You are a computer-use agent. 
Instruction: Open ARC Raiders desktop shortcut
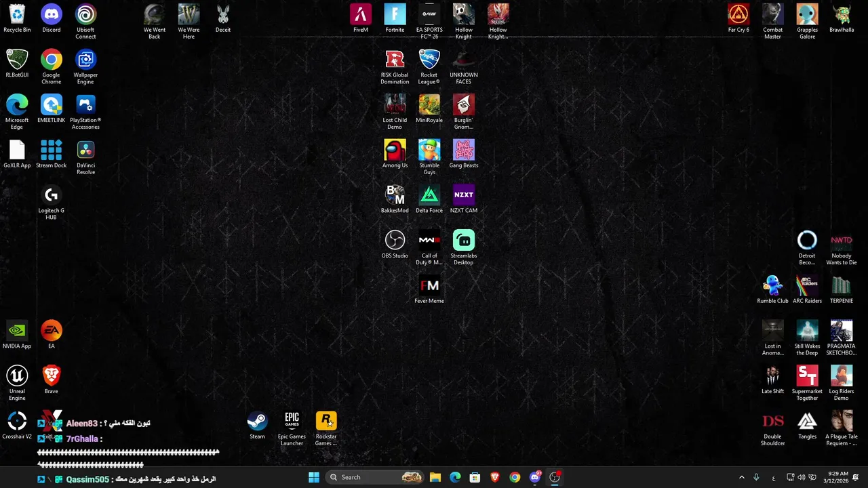point(807,290)
